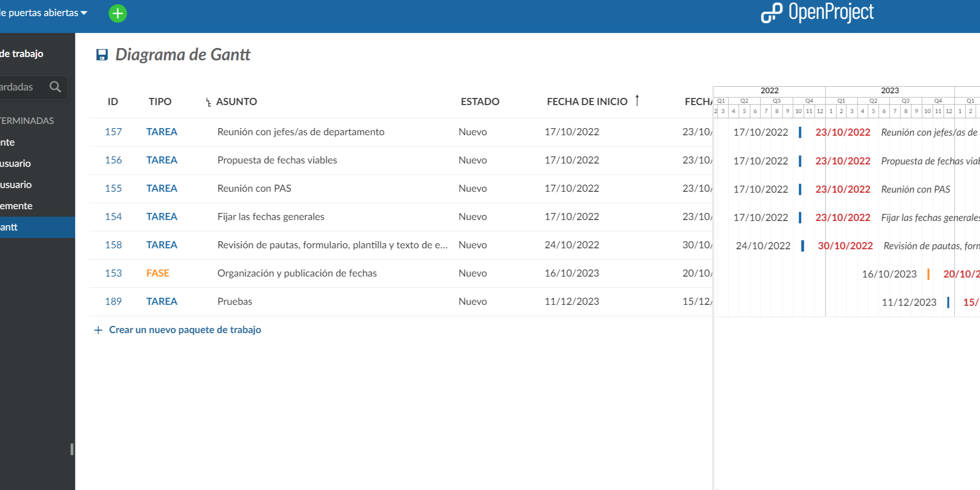Screen dimensions: 980x490
Task: Open the ESTADO column header menu
Action: point(480,101)
